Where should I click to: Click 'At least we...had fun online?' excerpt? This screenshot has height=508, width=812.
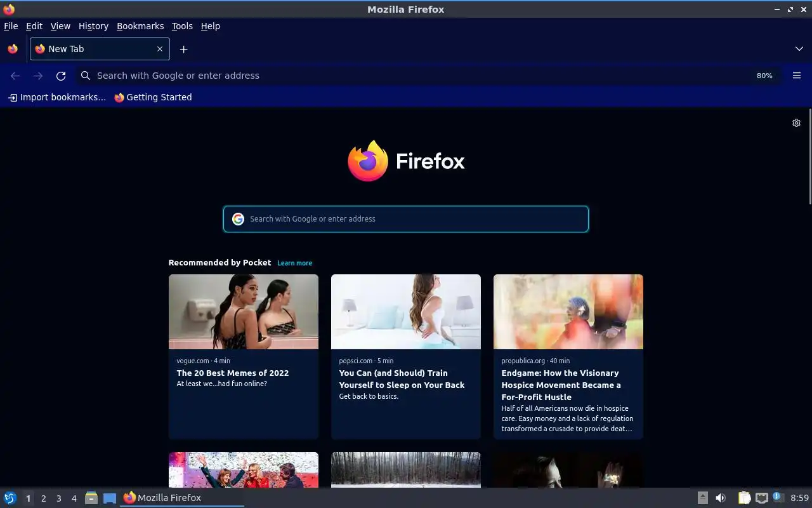coord(221,384)
